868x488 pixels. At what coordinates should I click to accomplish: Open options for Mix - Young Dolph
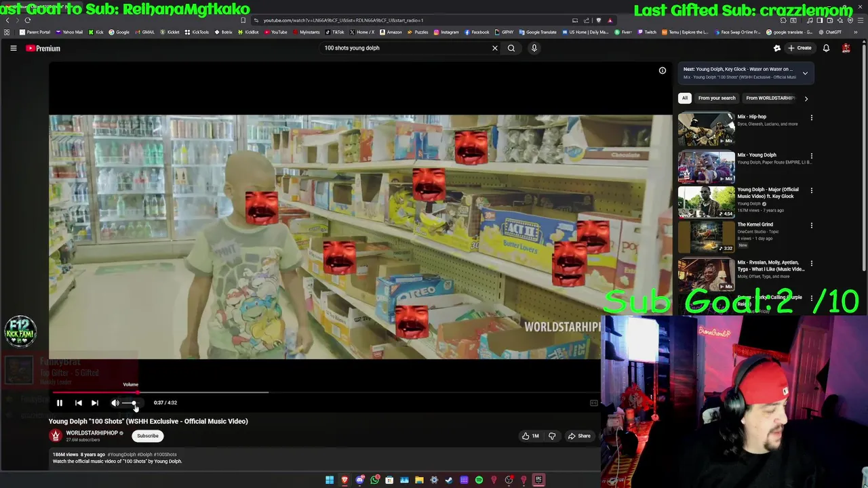[x=811, y=156]
